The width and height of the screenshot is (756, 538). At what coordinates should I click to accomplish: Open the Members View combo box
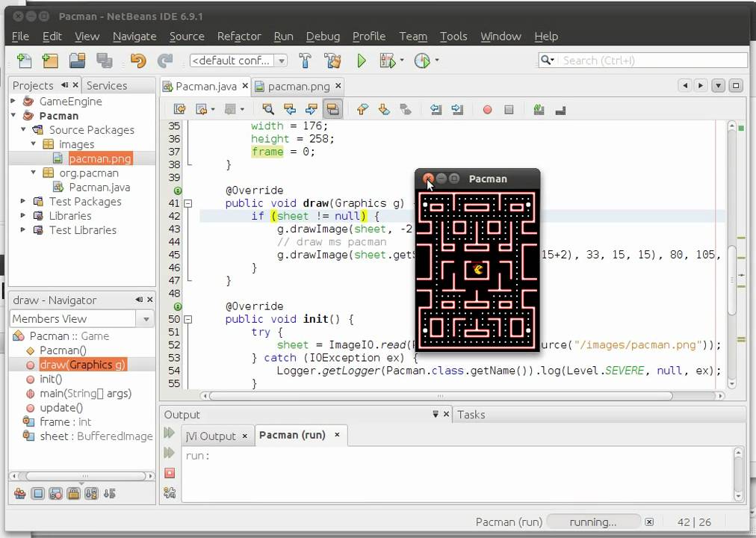82,318
